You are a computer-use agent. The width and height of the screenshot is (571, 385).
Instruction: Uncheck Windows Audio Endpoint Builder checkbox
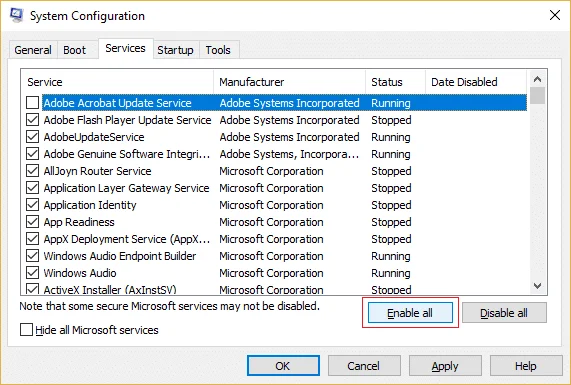click(x=32, y=256)
